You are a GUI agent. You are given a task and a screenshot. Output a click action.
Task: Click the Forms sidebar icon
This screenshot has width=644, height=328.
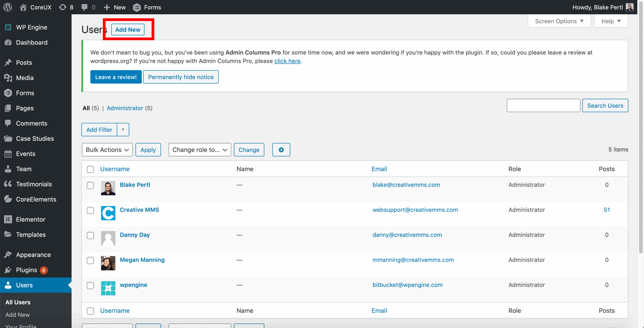[8, 93]
